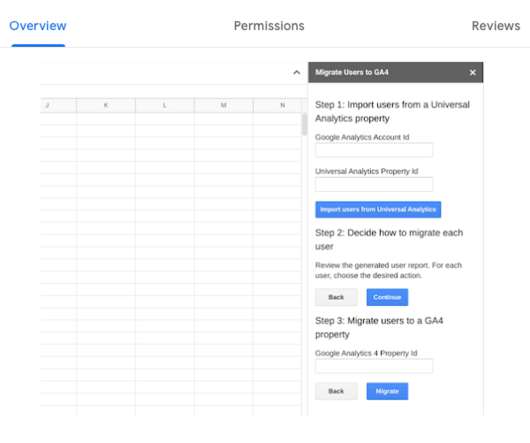Open the Overview tab

[x=38, y=26]
